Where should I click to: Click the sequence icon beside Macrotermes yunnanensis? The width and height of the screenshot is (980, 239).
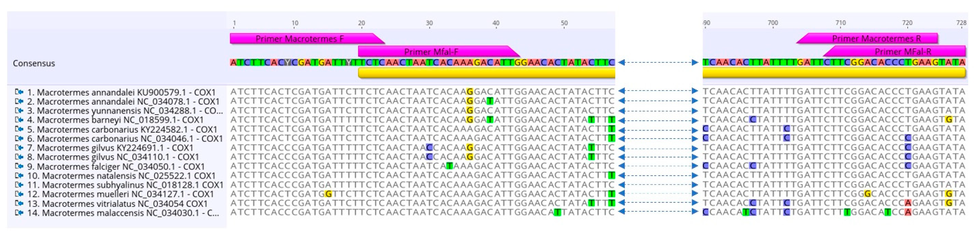[x=19, y=111]
